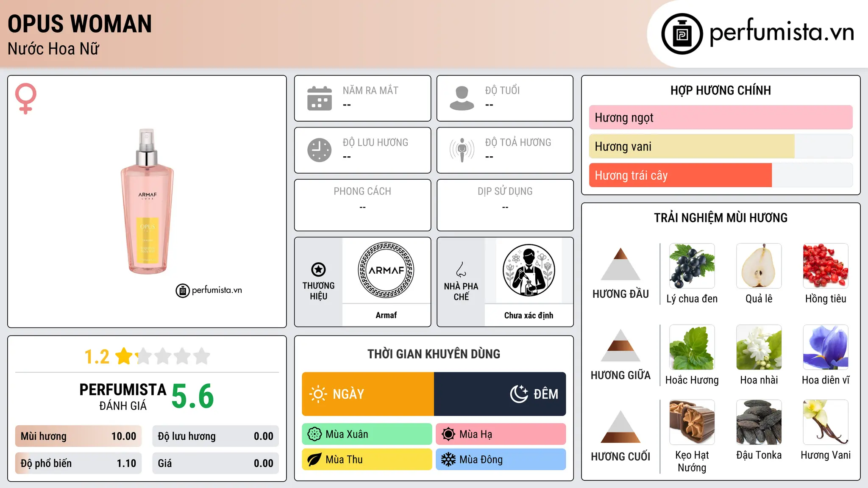The image size is (868, 488).
Task: Select the Lý chua đen note image
Action: click(x=692, y=266)
